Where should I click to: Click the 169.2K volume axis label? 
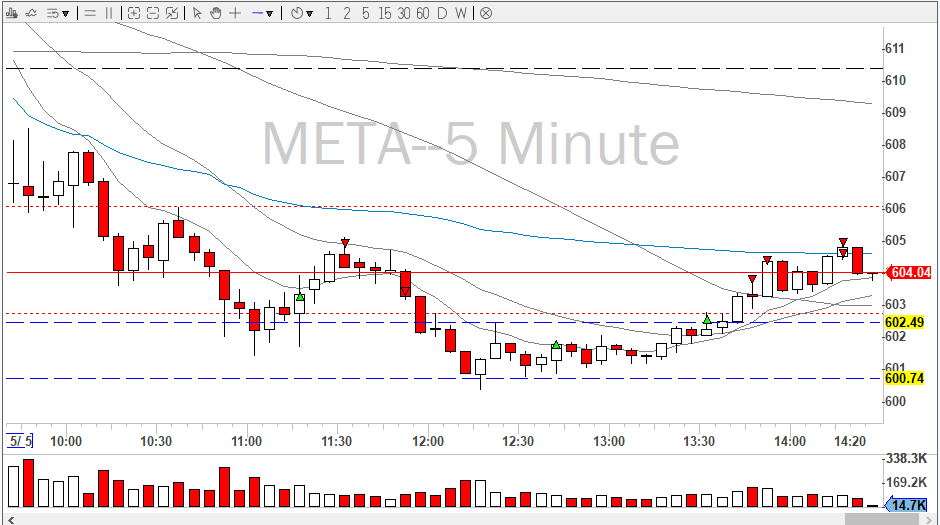point(906,482)
